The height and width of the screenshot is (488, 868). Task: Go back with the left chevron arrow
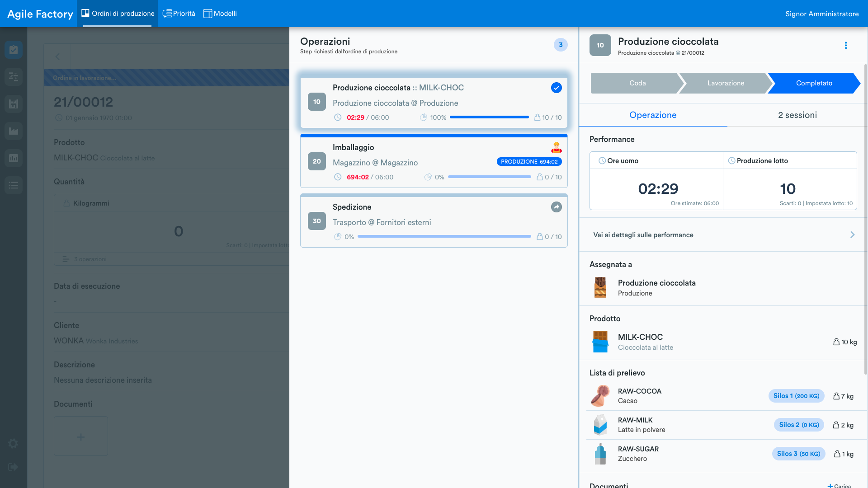pyautogui.click(x=57, y=56)
